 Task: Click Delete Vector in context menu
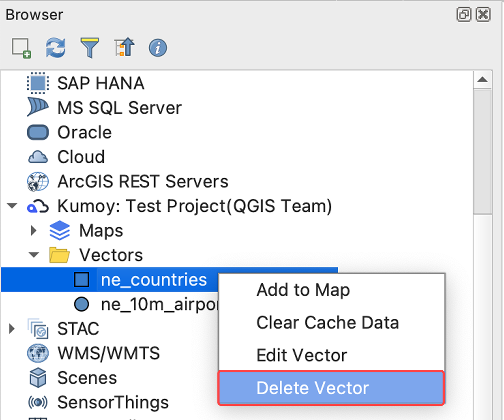click(x=312, y=388)
